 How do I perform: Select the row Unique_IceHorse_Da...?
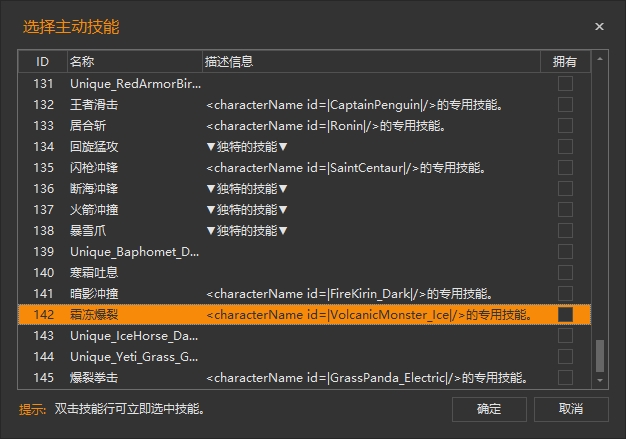(305, 336)
